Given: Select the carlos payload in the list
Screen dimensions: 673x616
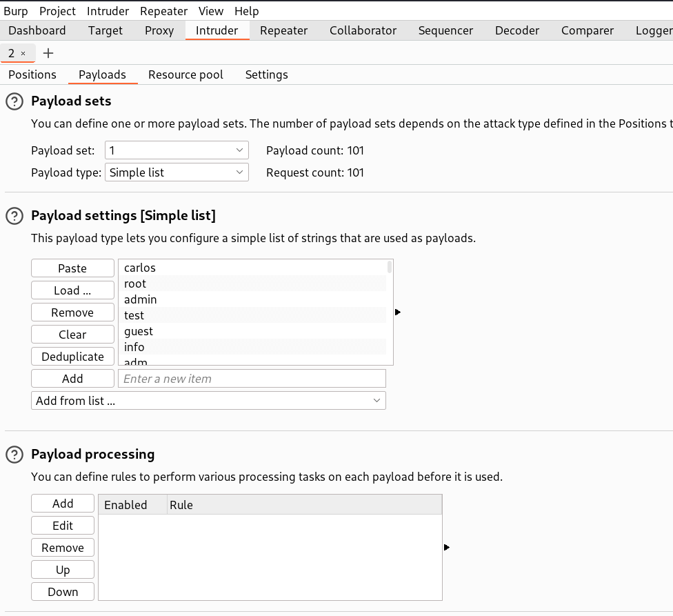Looking at the screenshot, I should click(x=139, y=268).
